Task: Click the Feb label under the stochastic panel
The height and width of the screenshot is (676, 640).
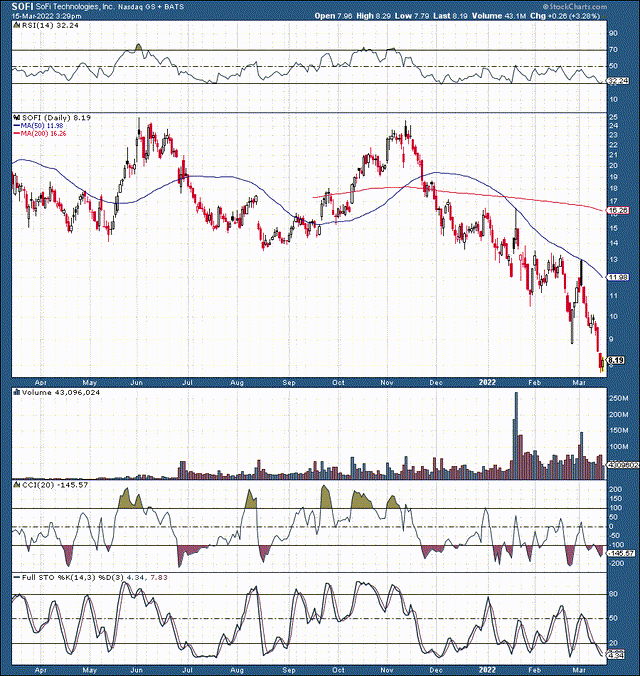Action: click(534, 670)
